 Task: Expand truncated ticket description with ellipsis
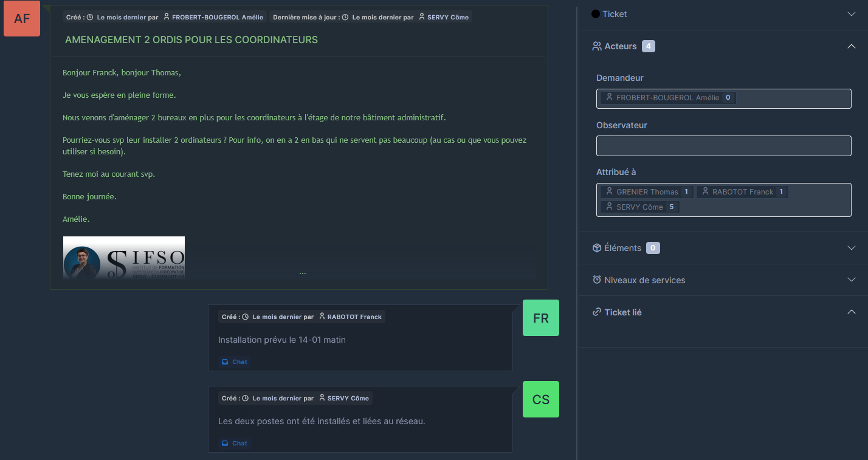(x=302, y=273)
